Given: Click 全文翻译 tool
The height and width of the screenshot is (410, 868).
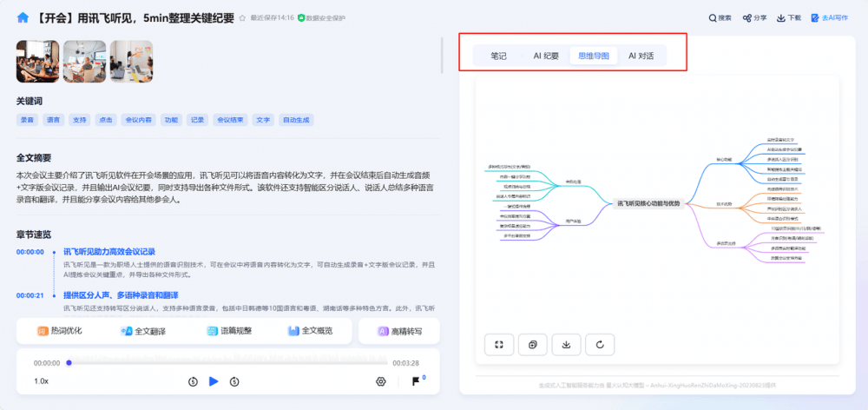Looking at the screenshot, I should [x=143, y=331].
